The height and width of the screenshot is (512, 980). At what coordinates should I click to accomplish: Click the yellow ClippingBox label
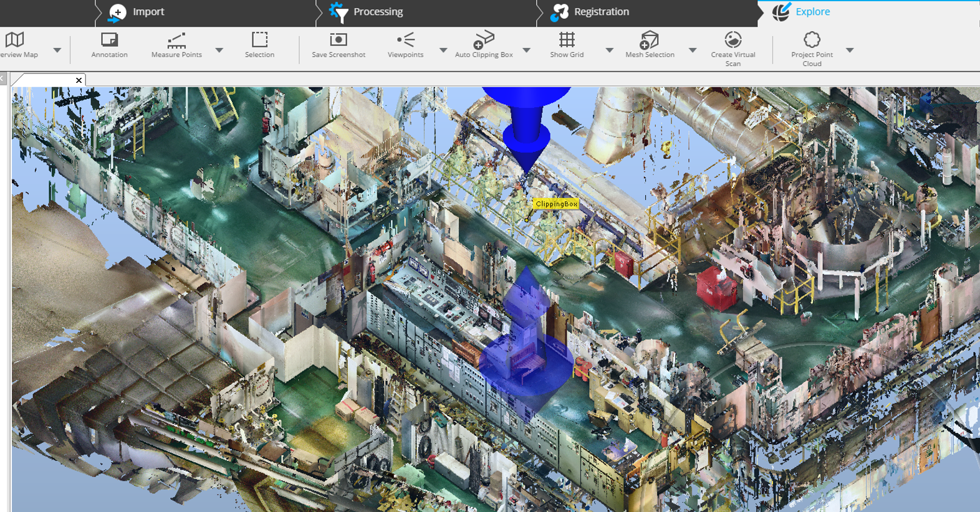point(556,204)
